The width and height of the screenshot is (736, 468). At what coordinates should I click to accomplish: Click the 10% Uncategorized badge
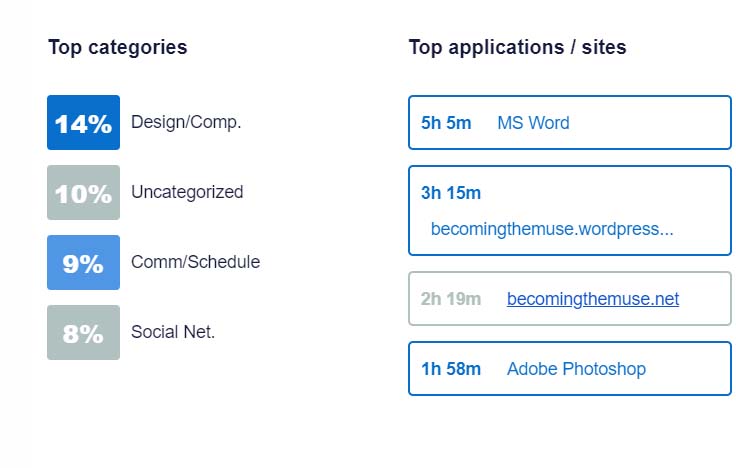tap(83, 193)
